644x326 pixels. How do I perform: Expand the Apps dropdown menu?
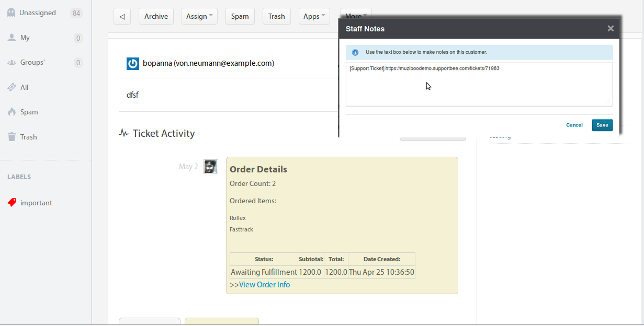314,16
